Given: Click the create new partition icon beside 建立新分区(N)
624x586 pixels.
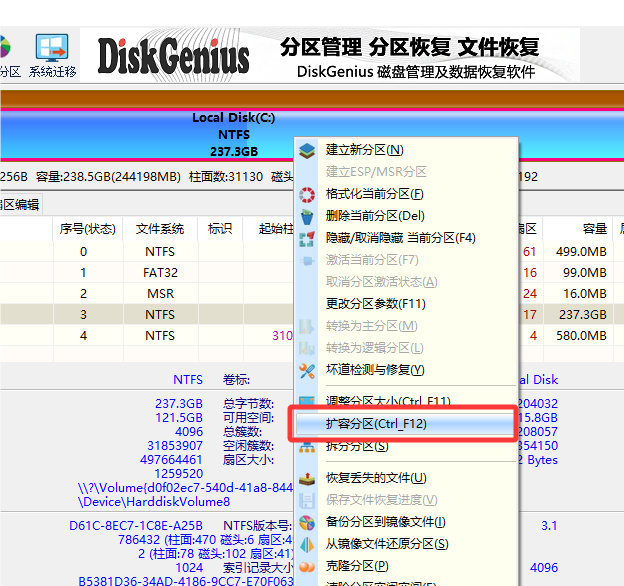Looking at the screenshot, I should tap(307, 150).
